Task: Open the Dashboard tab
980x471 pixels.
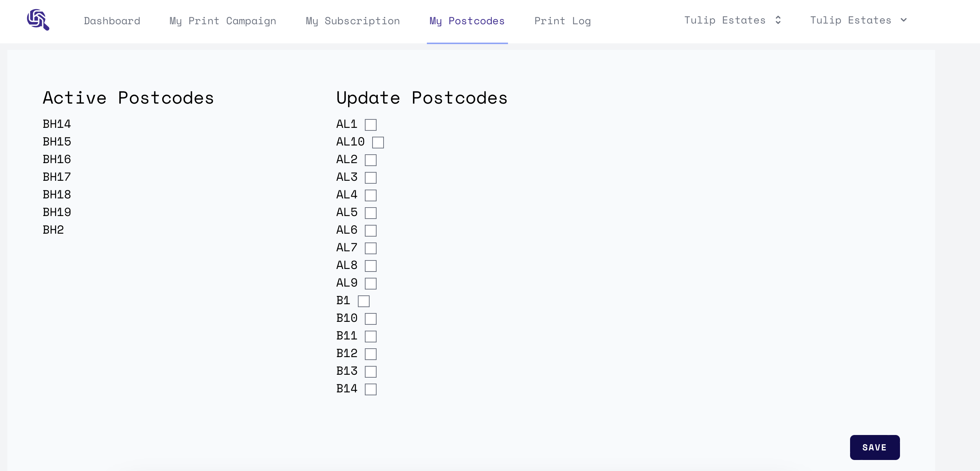Action: (x=112, y=21)
